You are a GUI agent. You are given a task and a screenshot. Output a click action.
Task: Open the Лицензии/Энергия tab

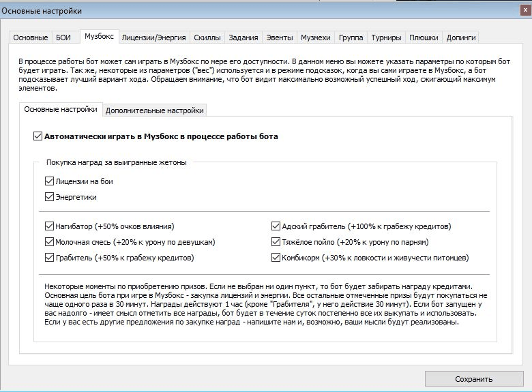click(x=153, y=37)
